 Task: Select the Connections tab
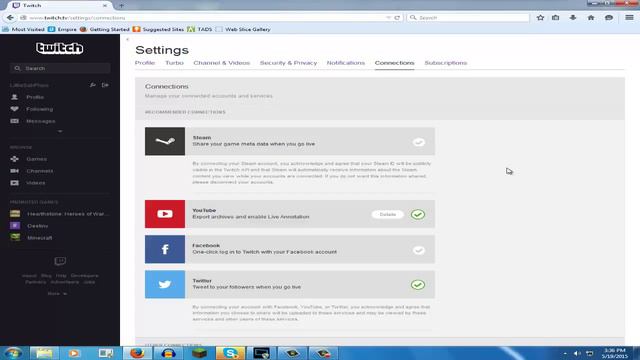[394, 63]
